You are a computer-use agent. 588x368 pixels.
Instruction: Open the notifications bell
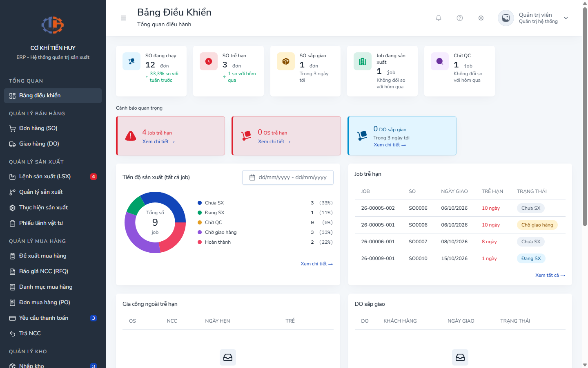tap(439, 18)
